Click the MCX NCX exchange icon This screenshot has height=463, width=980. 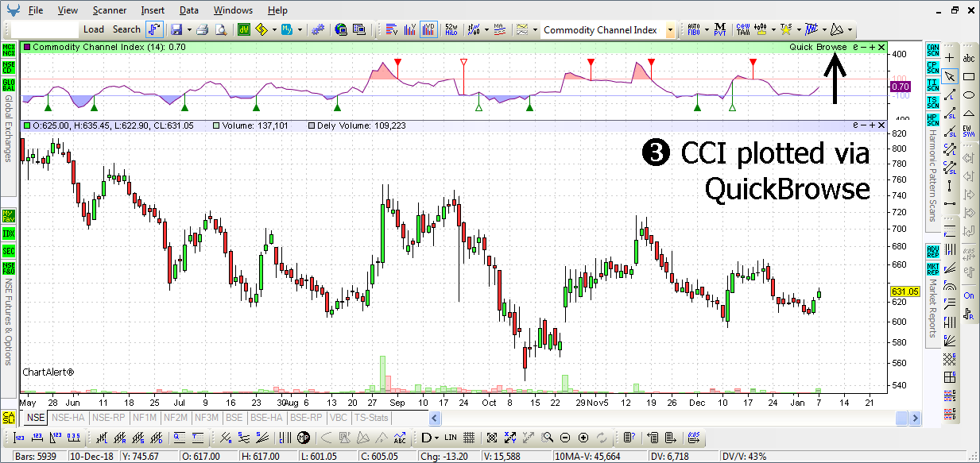9,49
